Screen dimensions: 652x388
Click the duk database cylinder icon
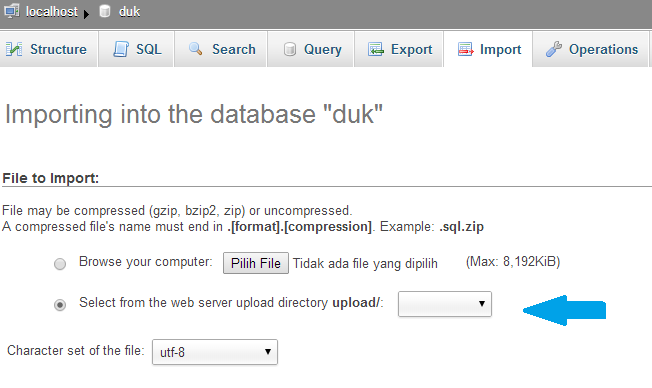105,11
